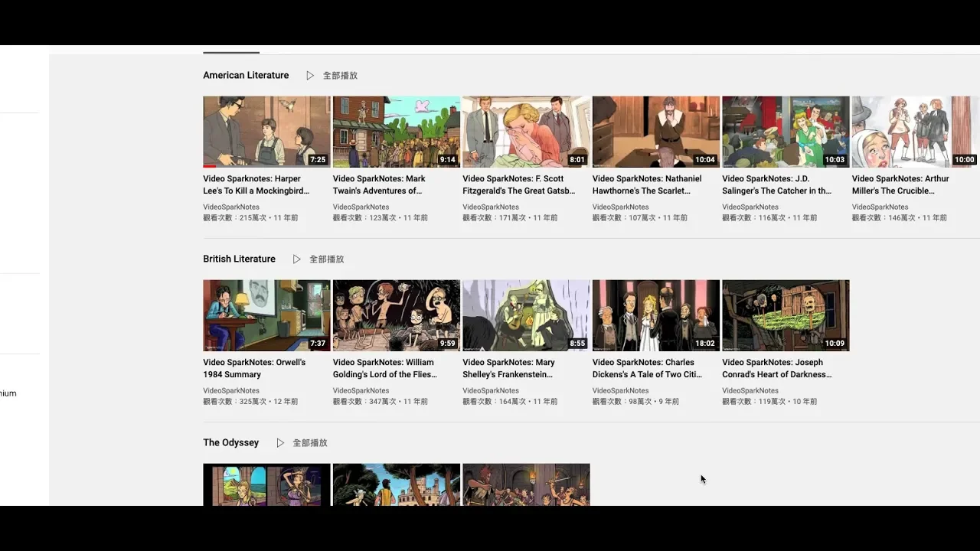The height and width of the screenshot is (551, 980).
Task: Open the Great Gatsby video thumbnail
Action: pyautogui.click(x=526, y=132)
